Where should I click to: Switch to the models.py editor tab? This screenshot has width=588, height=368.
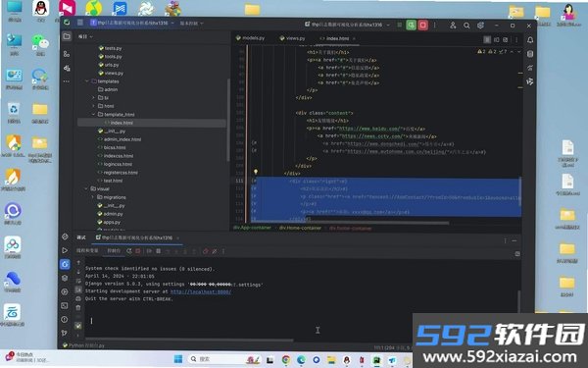(250, 38)
